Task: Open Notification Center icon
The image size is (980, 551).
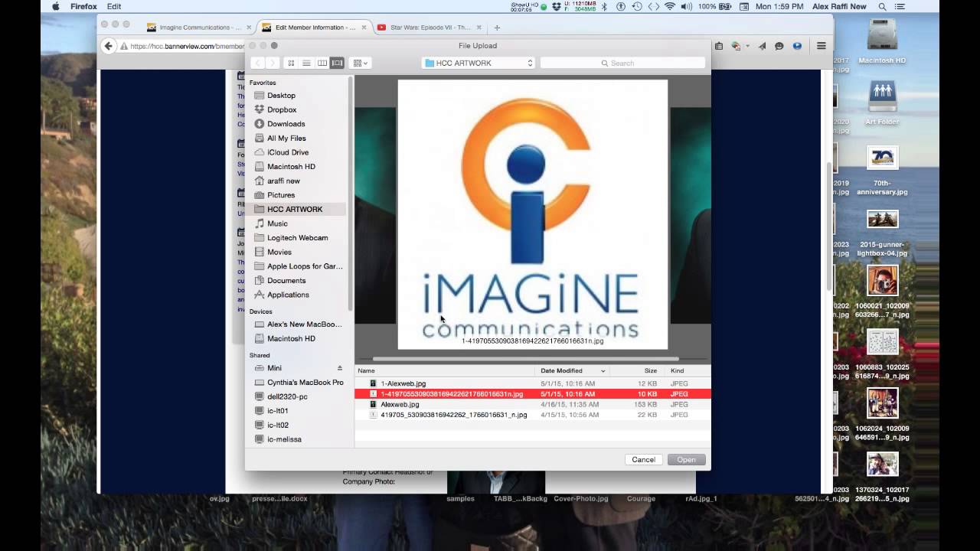Action: click(900, 6)
